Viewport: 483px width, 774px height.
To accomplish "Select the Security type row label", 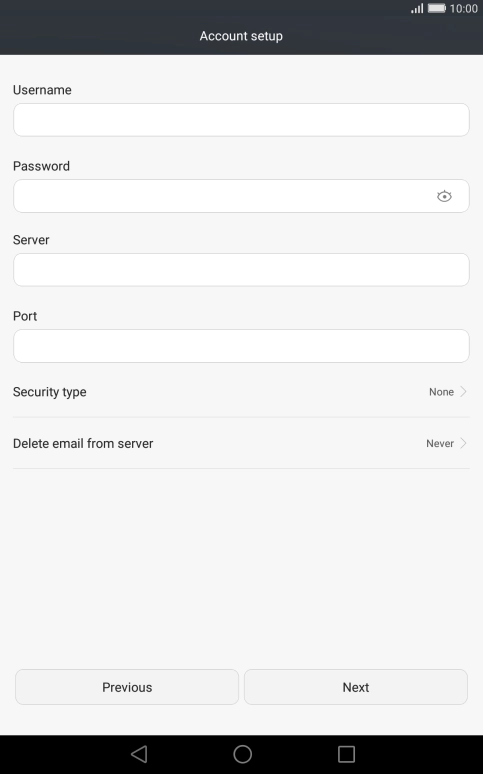I will (49, 392).
